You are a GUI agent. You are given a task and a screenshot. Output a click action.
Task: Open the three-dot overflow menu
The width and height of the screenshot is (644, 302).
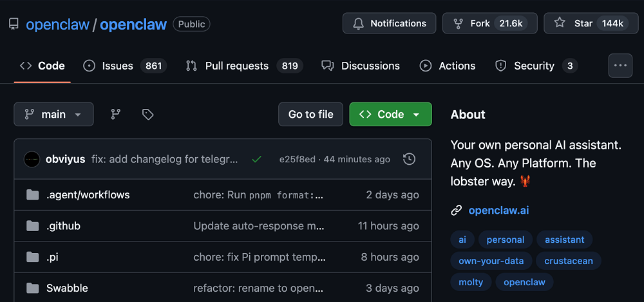tap(620, 66)
